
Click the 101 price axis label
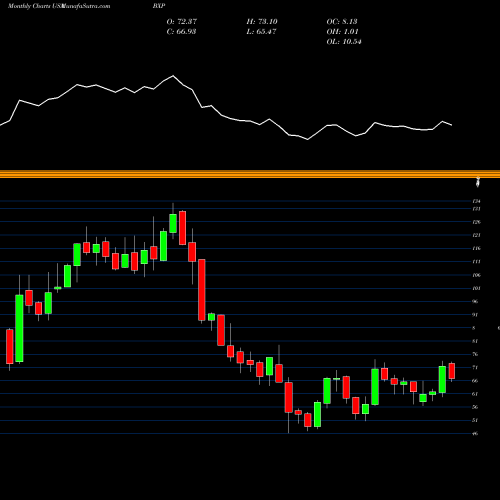tap(477, 288)
